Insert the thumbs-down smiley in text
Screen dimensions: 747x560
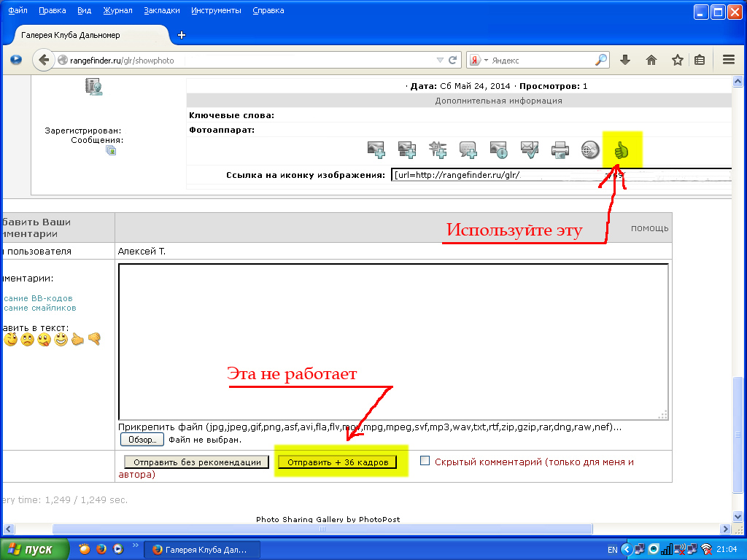[94, 339]
